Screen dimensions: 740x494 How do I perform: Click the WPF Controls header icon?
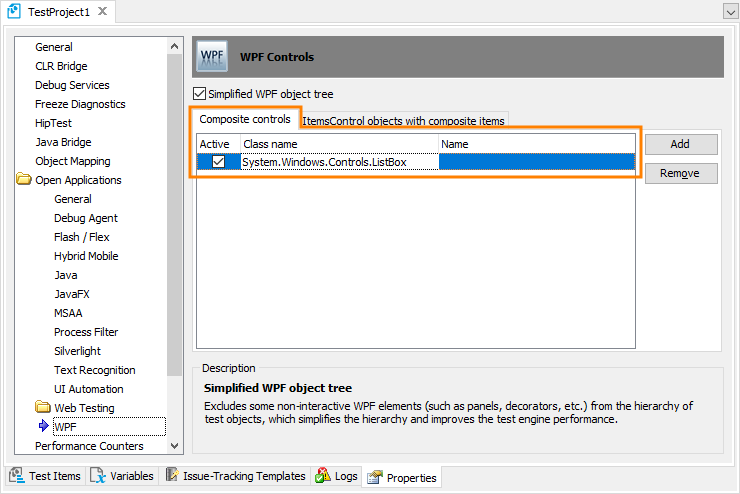coord(212,57)
